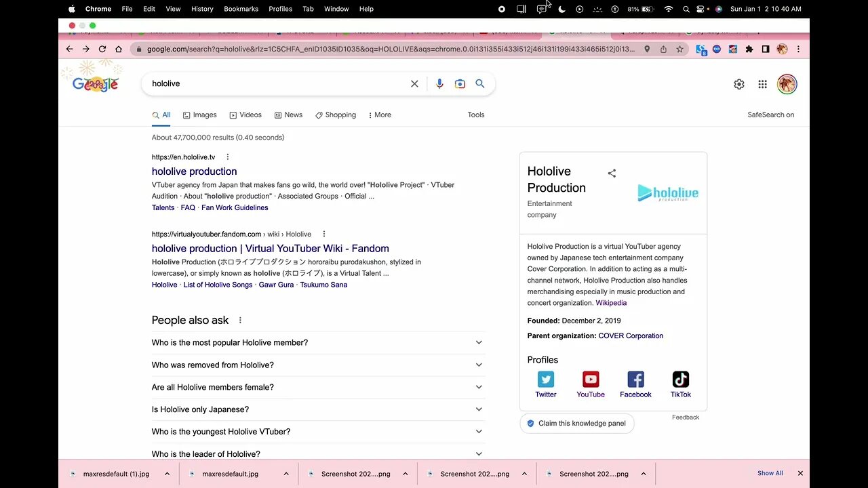Expand 'Is Hololive only Japanese?'
The image size is (868, 488).
[317, 409]
